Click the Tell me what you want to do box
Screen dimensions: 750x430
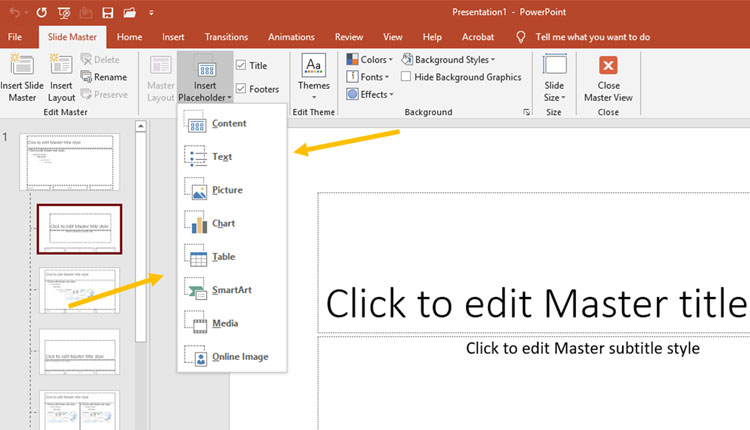(x=592, y=37)
